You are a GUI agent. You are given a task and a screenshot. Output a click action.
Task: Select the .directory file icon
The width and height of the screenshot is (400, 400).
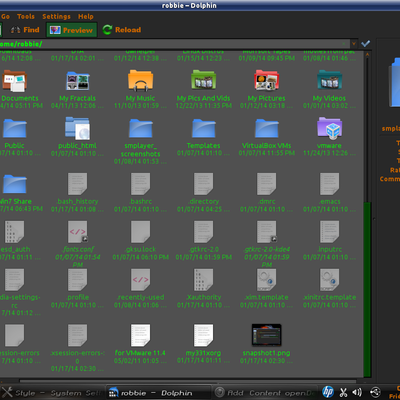point(203,184)
